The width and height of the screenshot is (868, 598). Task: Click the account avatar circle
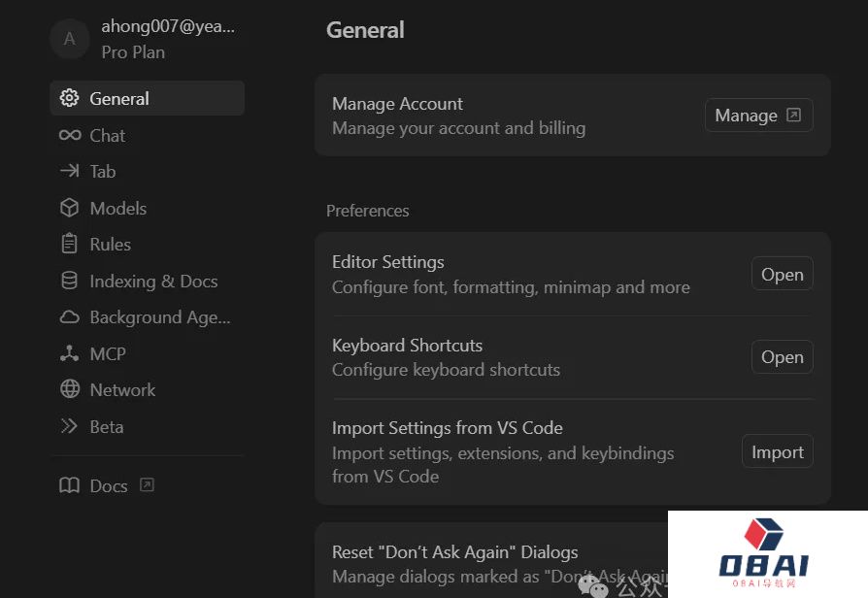pos(69,39)
